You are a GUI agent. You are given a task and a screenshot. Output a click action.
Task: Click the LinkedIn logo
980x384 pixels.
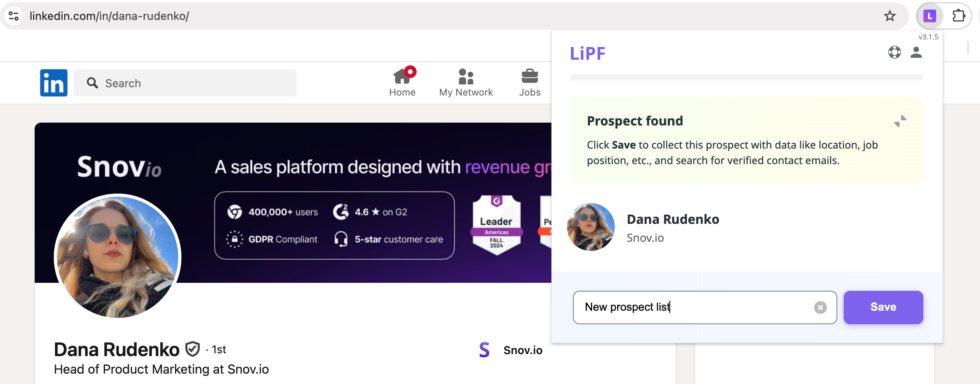click(x=54, y=83)
